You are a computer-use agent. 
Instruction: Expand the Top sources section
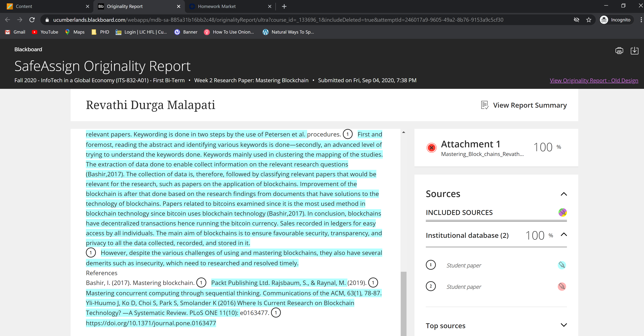[x=564, y=325]
